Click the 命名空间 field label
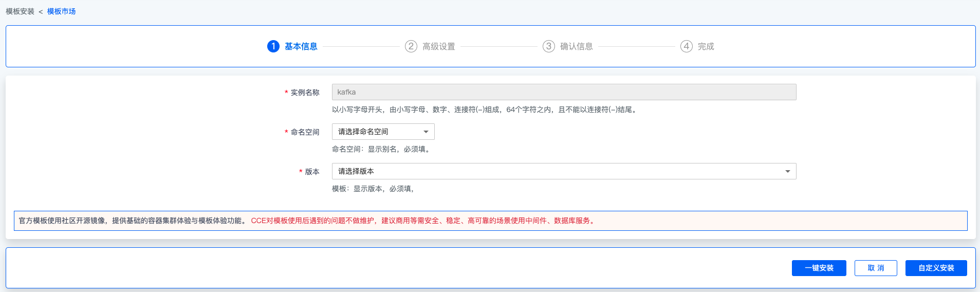 click(x=305, y=132)
